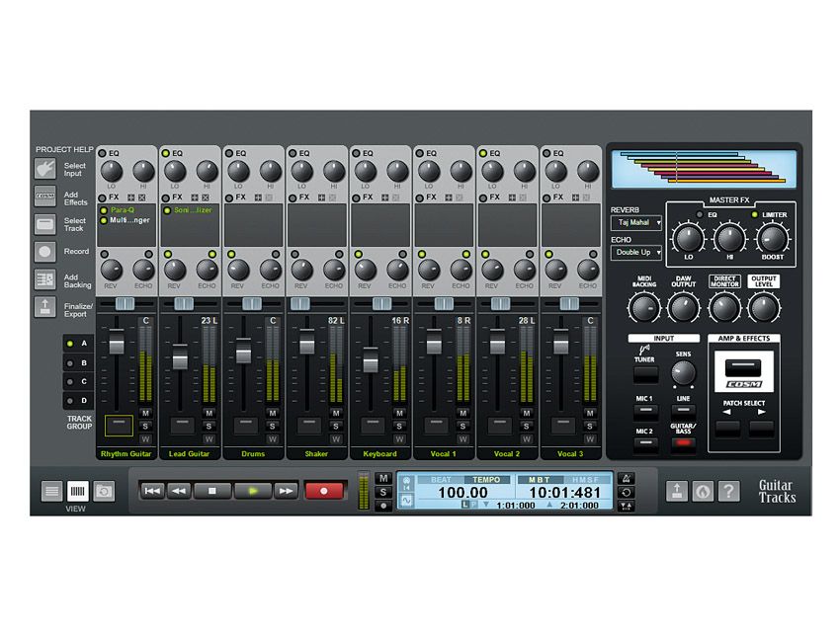
Task: Select Mic 2 input
Action: pos(645,443)
